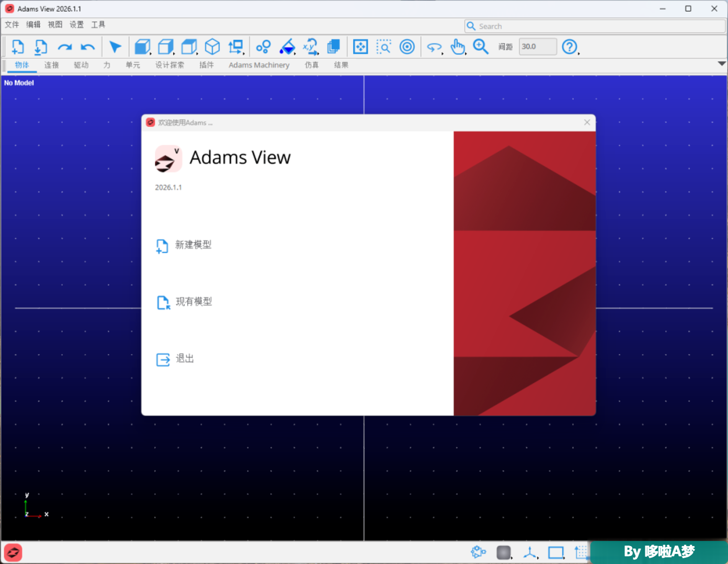728x564 pixels.
Task: Click the Search input field
Action: point(595,26)
